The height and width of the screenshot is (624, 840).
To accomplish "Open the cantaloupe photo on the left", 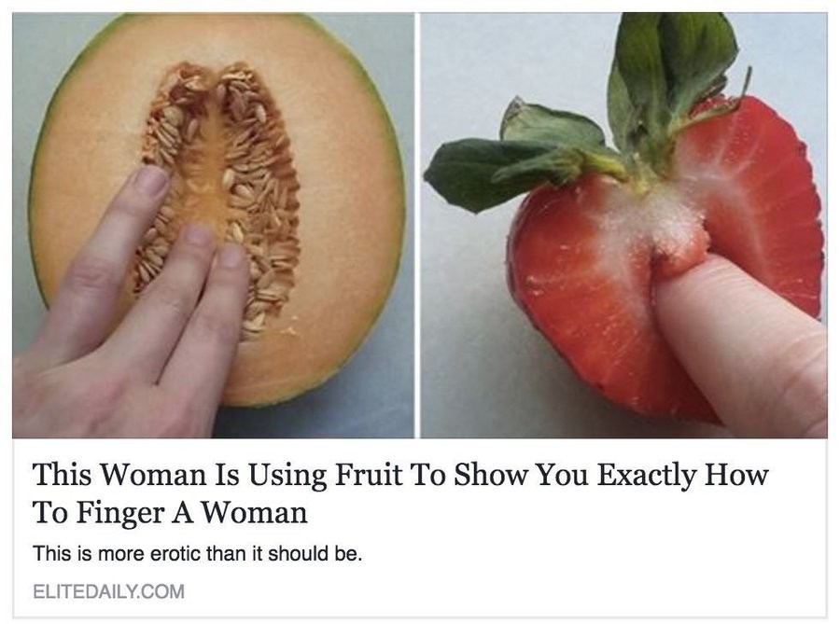I will [213, 226].
